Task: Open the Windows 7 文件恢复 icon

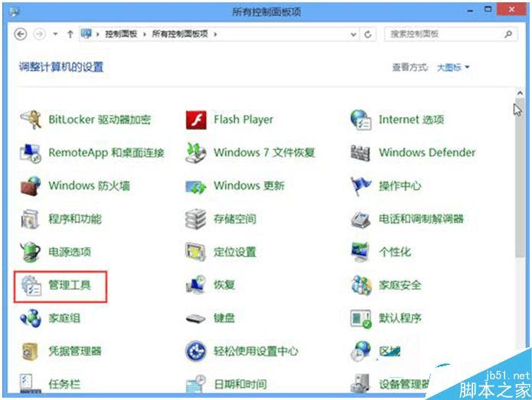Action: [x=196, y=152]
